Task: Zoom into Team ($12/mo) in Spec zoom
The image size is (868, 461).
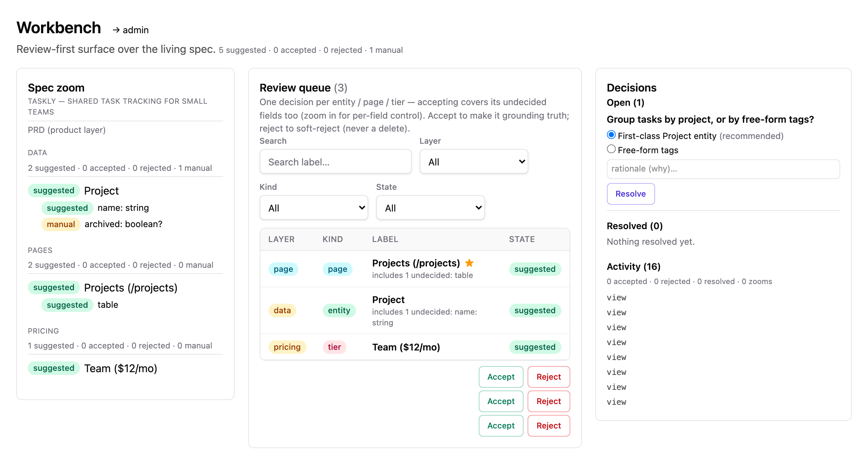Action: [x=121, y=368]
